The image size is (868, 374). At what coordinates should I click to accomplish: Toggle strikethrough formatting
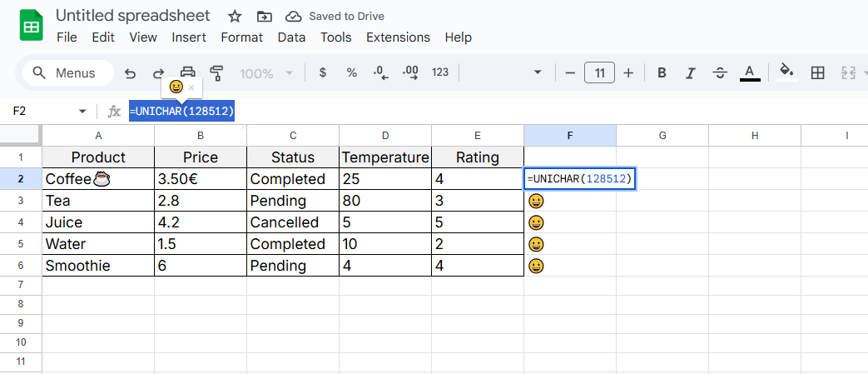click(720, 73)
